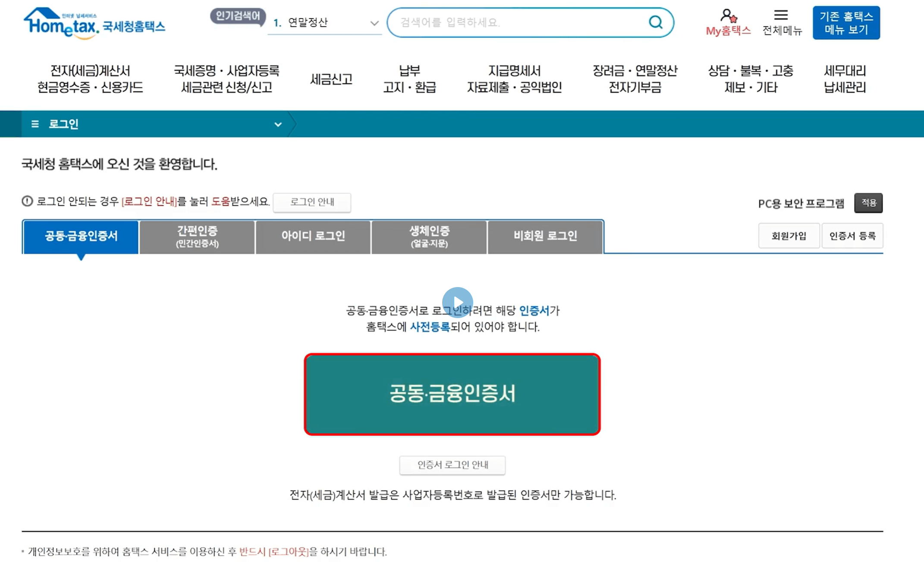
Task: Open 인증서 등록 registration
Action: [852, 236]
